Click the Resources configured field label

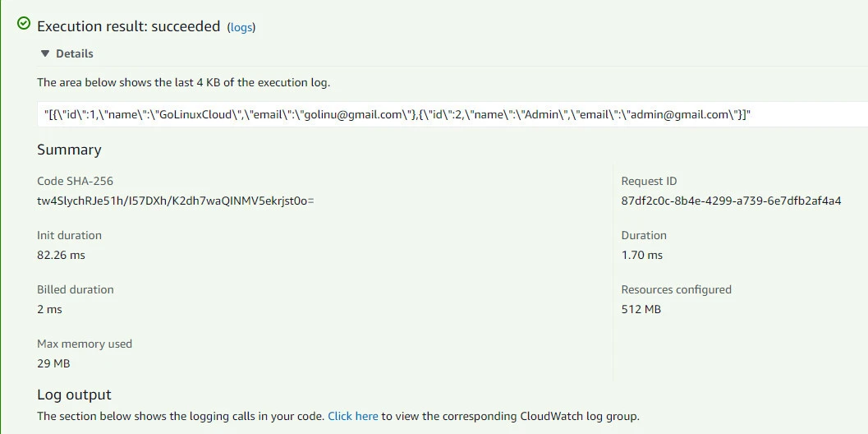[x=676, y=289]
